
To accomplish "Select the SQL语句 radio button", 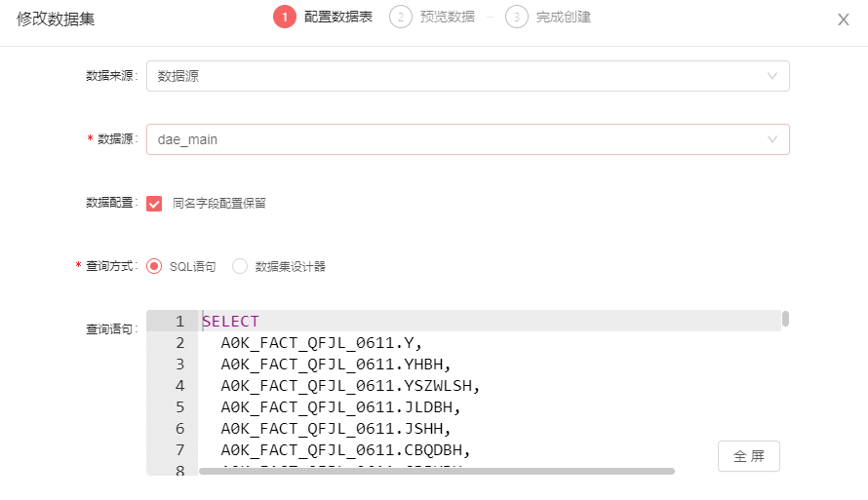I will [x=154, y=266].
